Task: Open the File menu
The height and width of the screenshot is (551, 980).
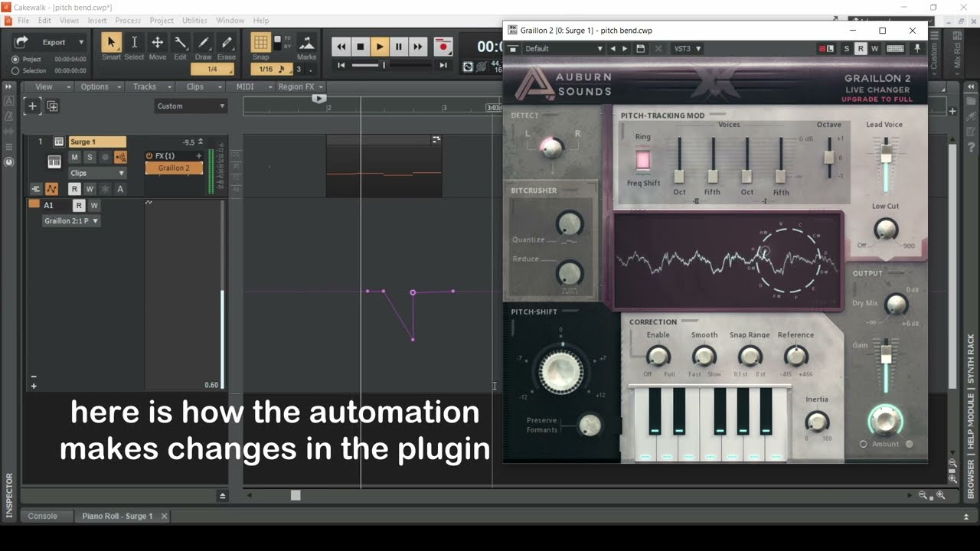Action: 23,21
